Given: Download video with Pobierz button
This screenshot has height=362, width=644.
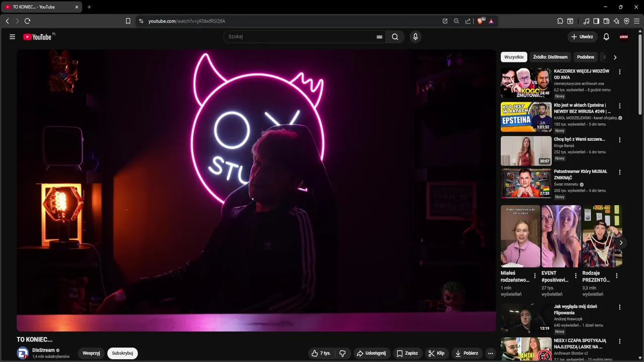Looking at the screenshot, I should tap(467, 353).
